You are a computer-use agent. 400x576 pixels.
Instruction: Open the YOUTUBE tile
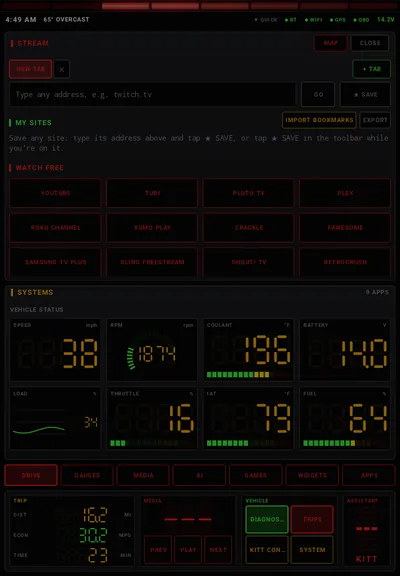pyautogui.click(x=55, y=193)
